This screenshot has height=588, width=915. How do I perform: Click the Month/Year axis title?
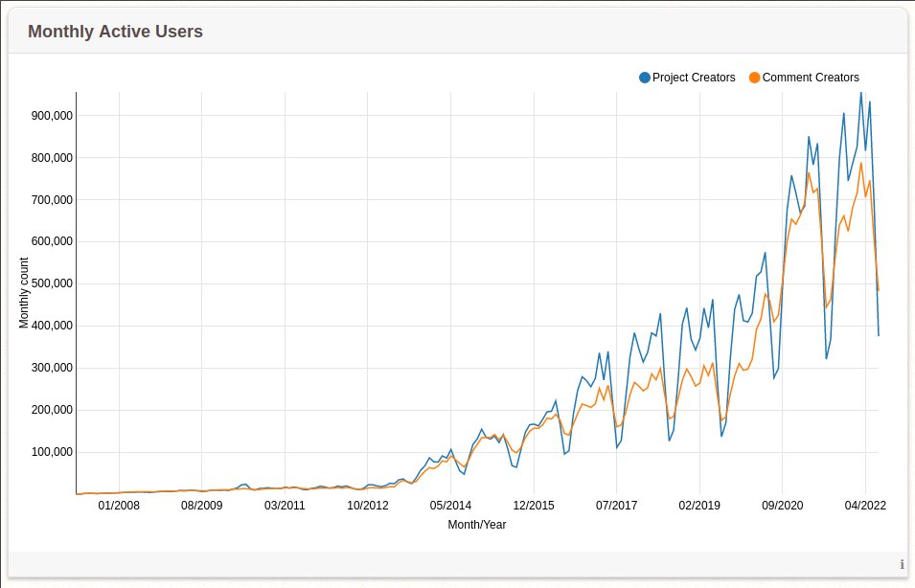click(477, 525)
